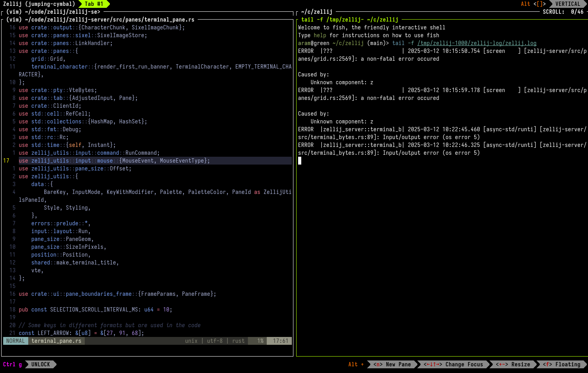This screenshot has height=373, width=588.
Task: Click the <+-> Resize shortcut
Action: coord(513,364)
